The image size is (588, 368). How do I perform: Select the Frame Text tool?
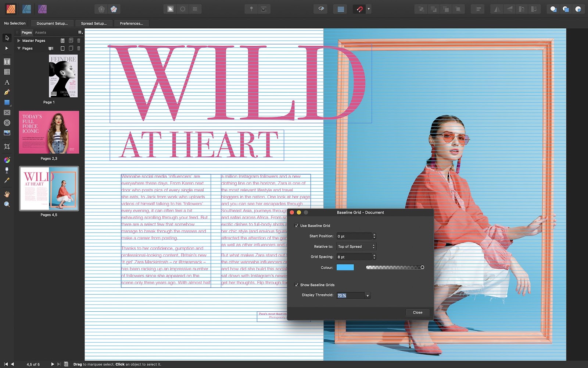7,61
